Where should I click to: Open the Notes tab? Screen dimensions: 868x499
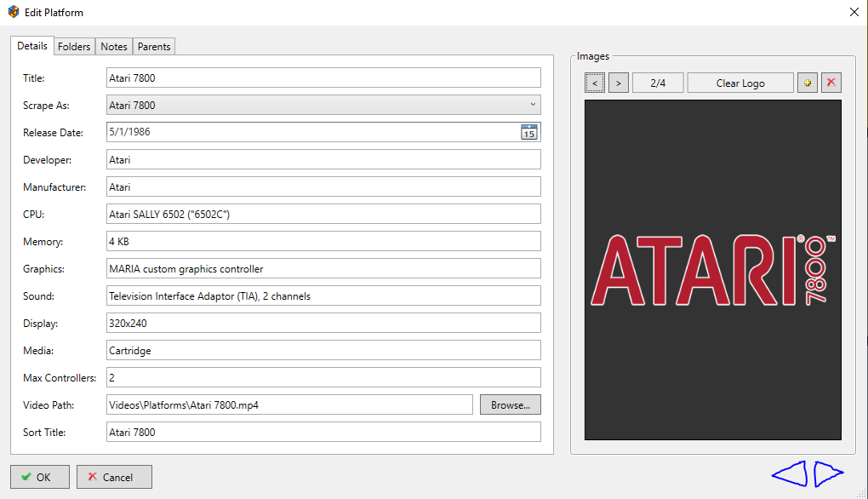pyautogui.click(x=114, y=47)
